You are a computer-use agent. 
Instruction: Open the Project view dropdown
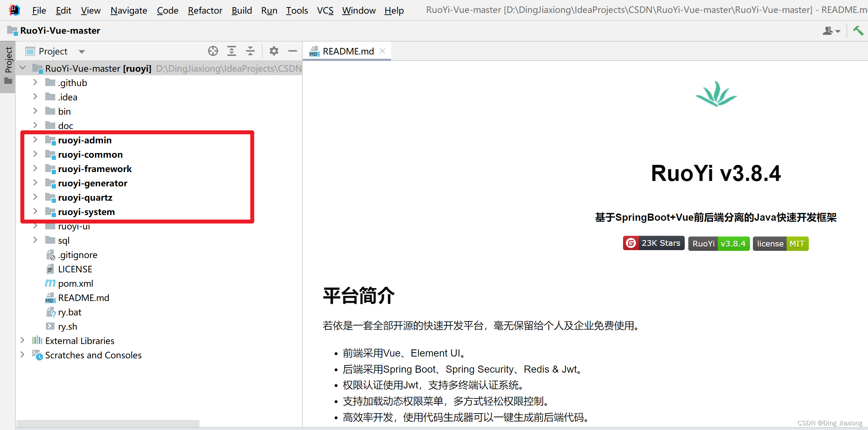coord(82,52)
